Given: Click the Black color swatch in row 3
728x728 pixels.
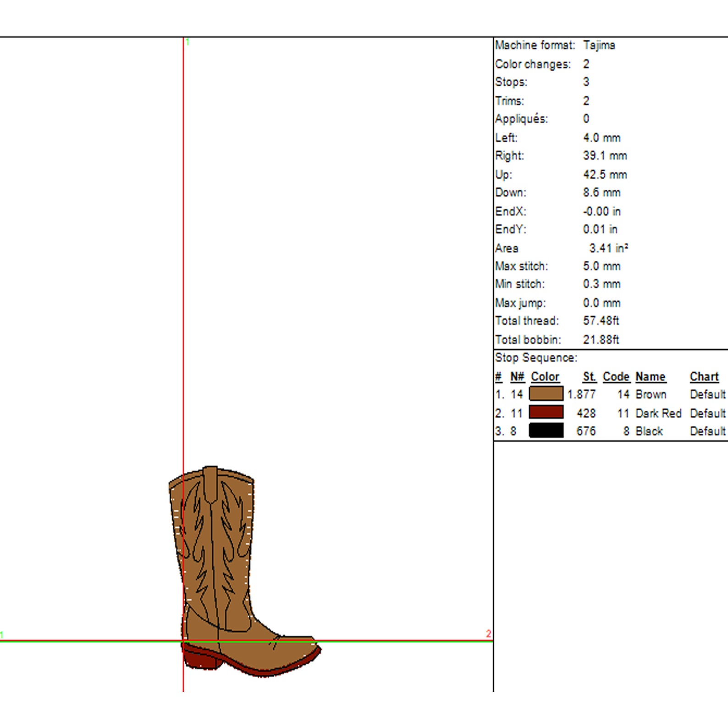Looking at the screenshot, I should 546,430.
